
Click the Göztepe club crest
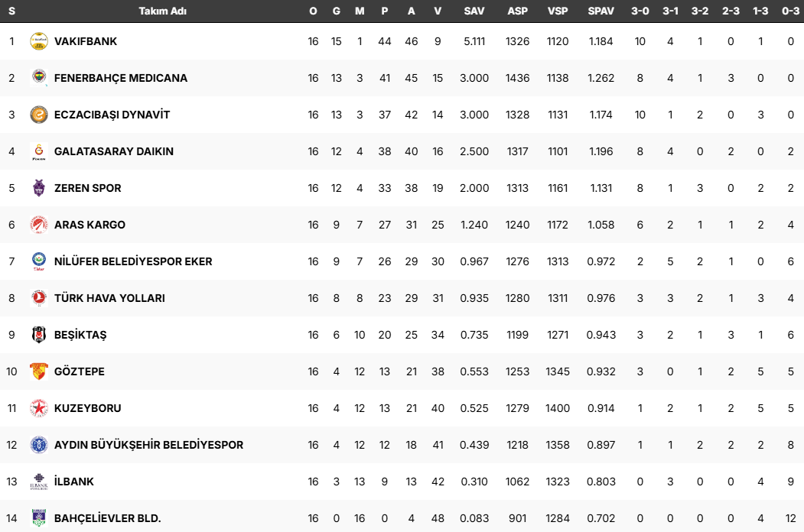[39, 371]
